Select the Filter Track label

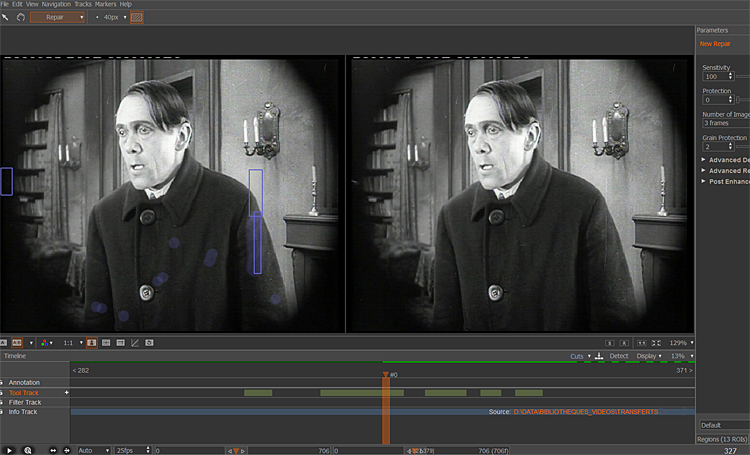[x=25, y=402]
